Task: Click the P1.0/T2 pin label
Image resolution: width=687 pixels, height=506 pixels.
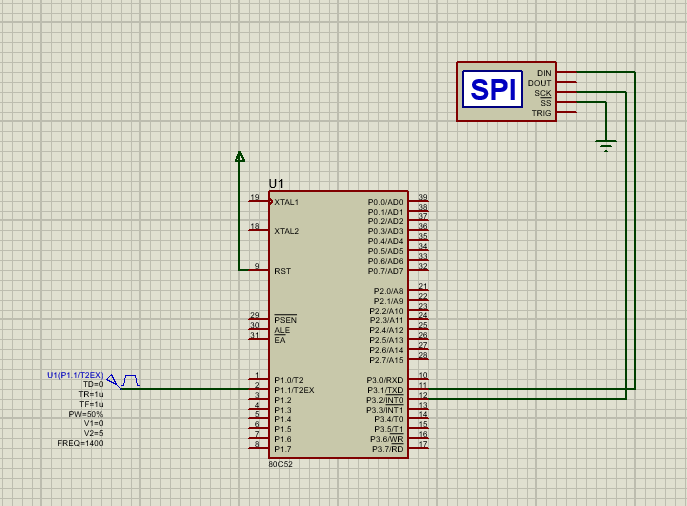Action: tap(289, 380)
